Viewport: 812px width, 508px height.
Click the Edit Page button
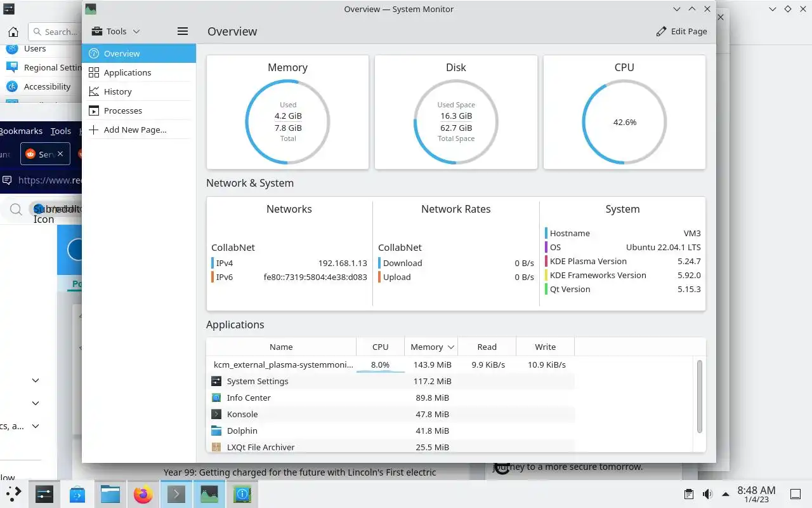point(681,31)
